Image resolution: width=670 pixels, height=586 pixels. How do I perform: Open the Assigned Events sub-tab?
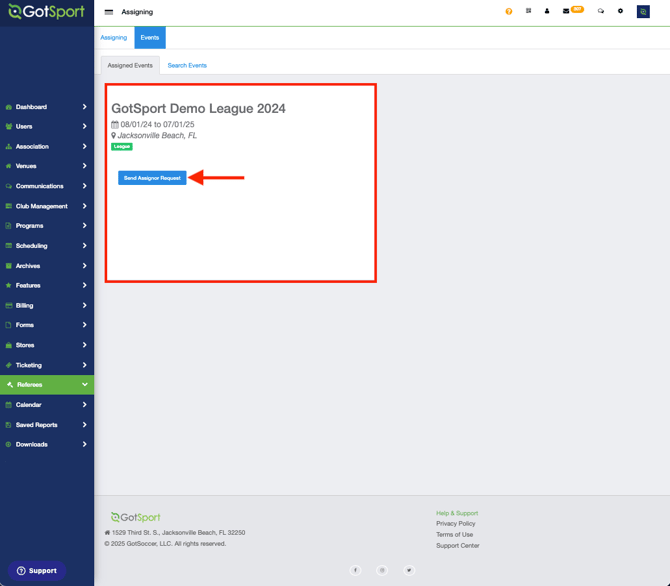130,65
